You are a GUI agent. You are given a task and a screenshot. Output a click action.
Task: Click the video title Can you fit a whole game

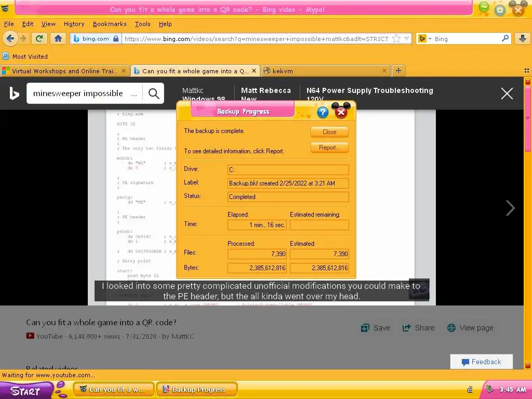[101, 322]
